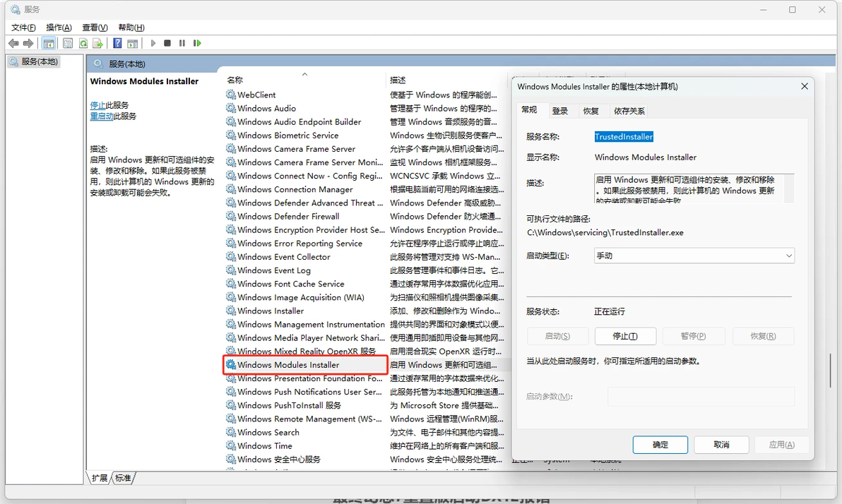Click the 停止(T) button in properties

626,336
